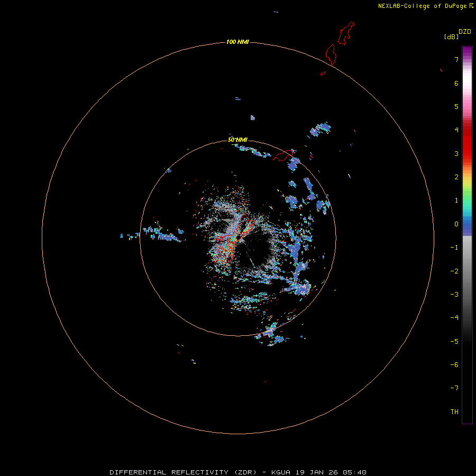Click the -5 value on color scale
476x476 pixels.
454,342
